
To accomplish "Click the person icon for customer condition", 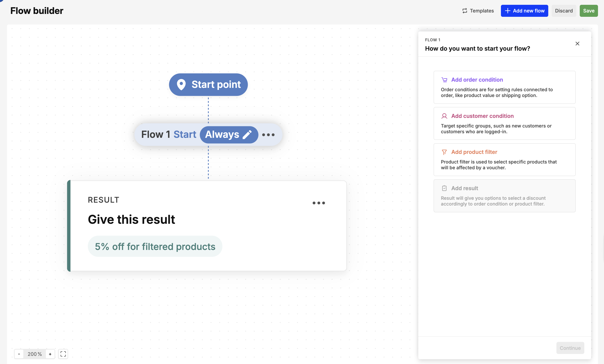I will (444, 116).
